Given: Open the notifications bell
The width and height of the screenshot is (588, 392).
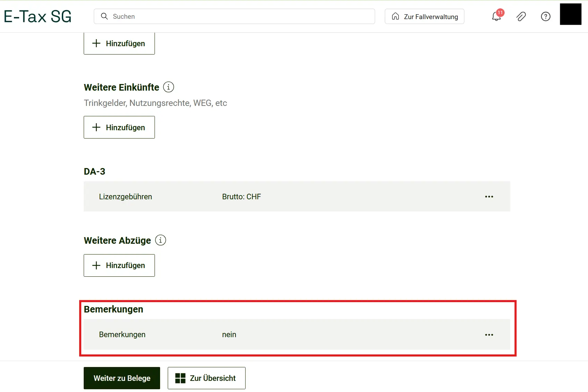Looking at the screenshot, I should click(496, 17).
